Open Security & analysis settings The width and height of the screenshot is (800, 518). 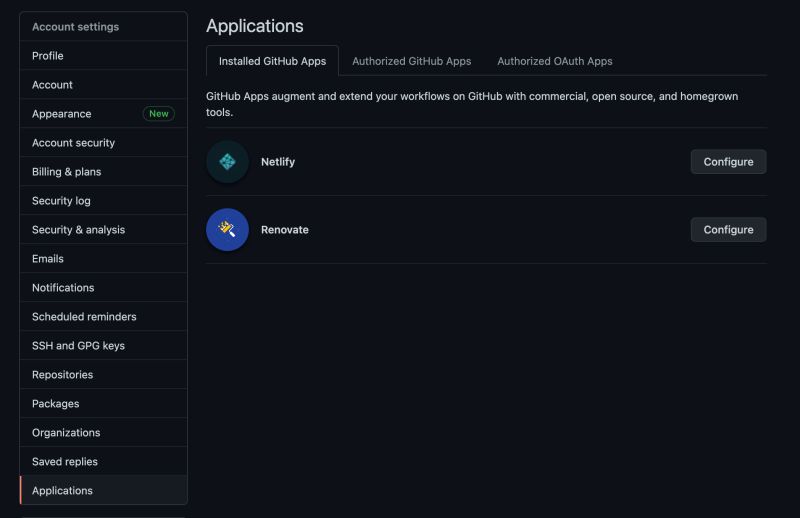[78, 230]
